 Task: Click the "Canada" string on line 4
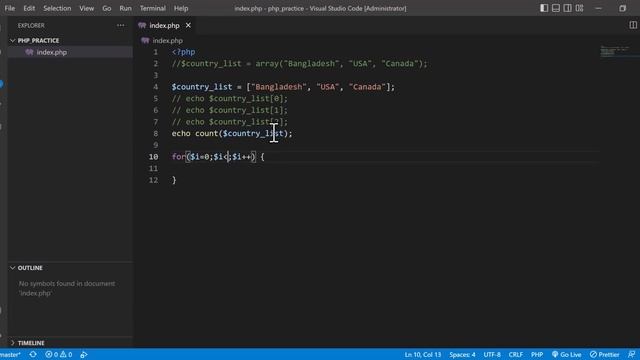367,87
